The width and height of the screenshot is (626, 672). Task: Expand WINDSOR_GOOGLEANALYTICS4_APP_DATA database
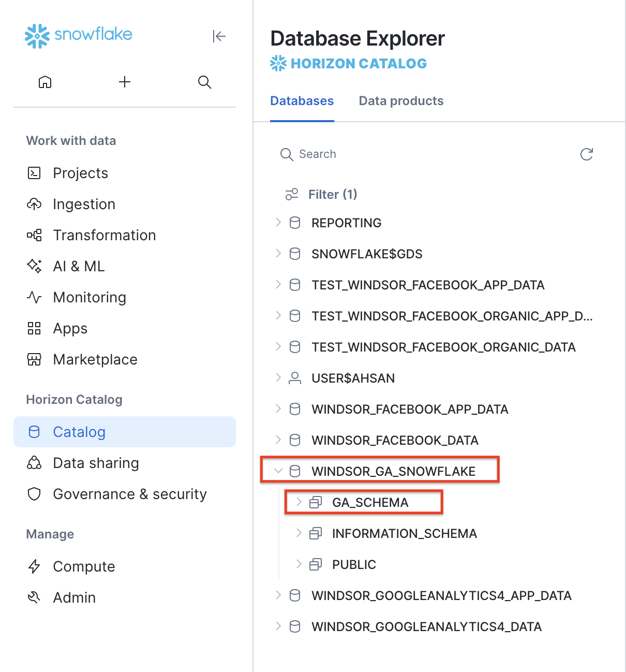[x=278, y=595]
